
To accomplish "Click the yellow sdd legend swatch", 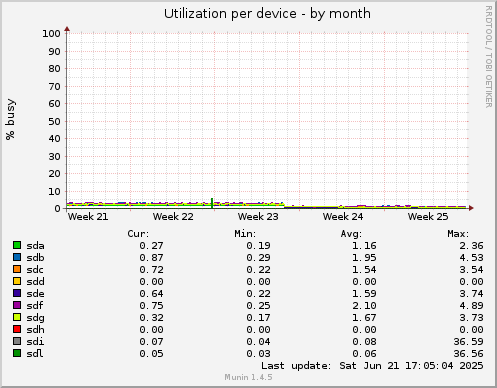I will coord(17,281).
